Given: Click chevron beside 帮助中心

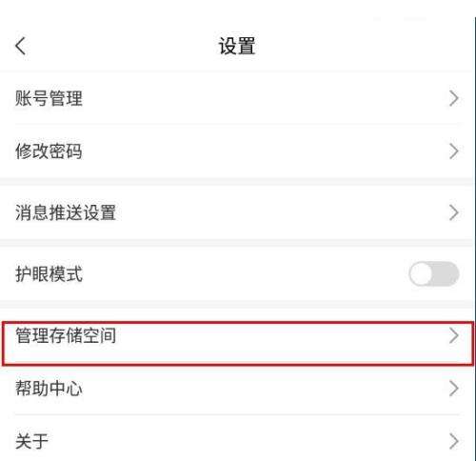Looking at the screenshot, I should click(454, 389).
